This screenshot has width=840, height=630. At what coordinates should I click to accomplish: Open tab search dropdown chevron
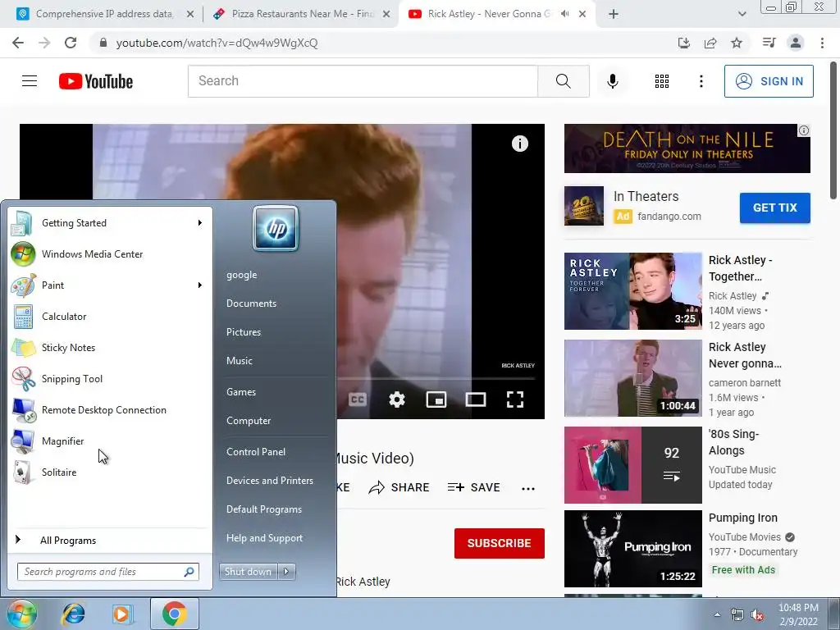[x=742, y=14]
